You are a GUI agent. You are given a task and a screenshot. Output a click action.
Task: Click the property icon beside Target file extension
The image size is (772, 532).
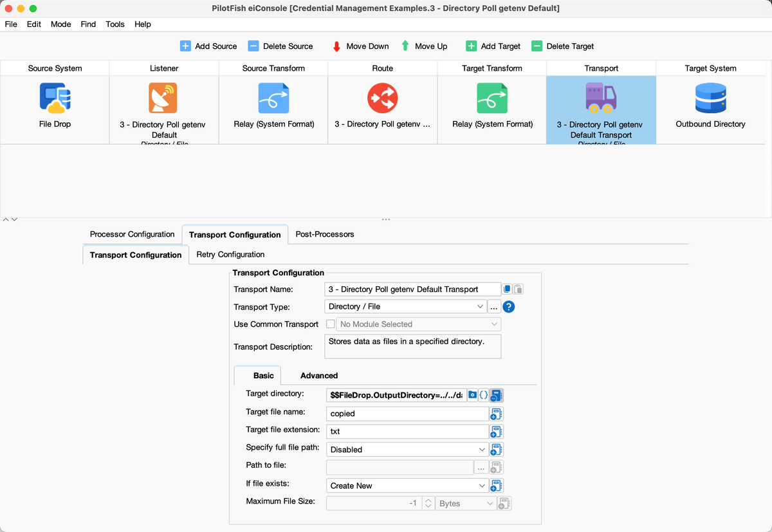coord(496,432)
